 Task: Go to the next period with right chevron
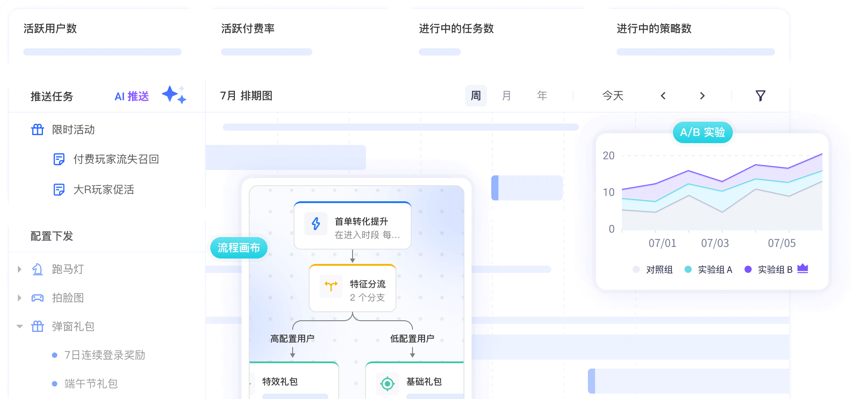tap(702, 96)
